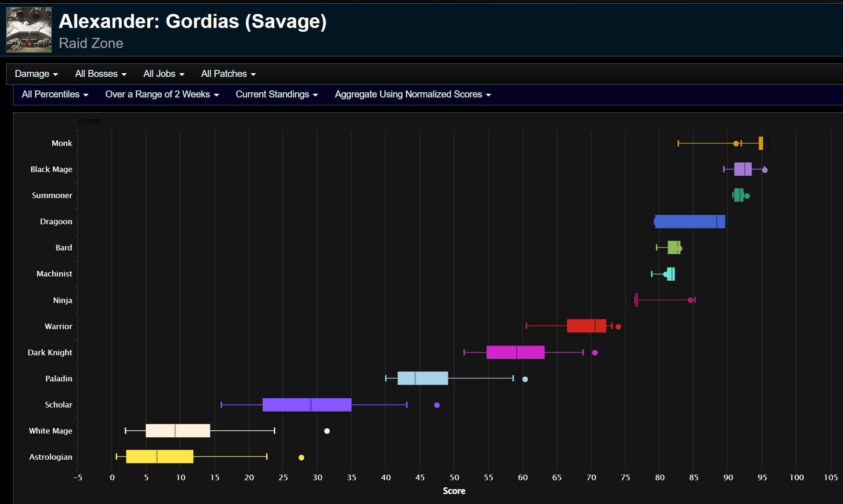The image size is (843, 504).
Task: Open the Damage metric dropdown
Action: click(x=36, y=74)
